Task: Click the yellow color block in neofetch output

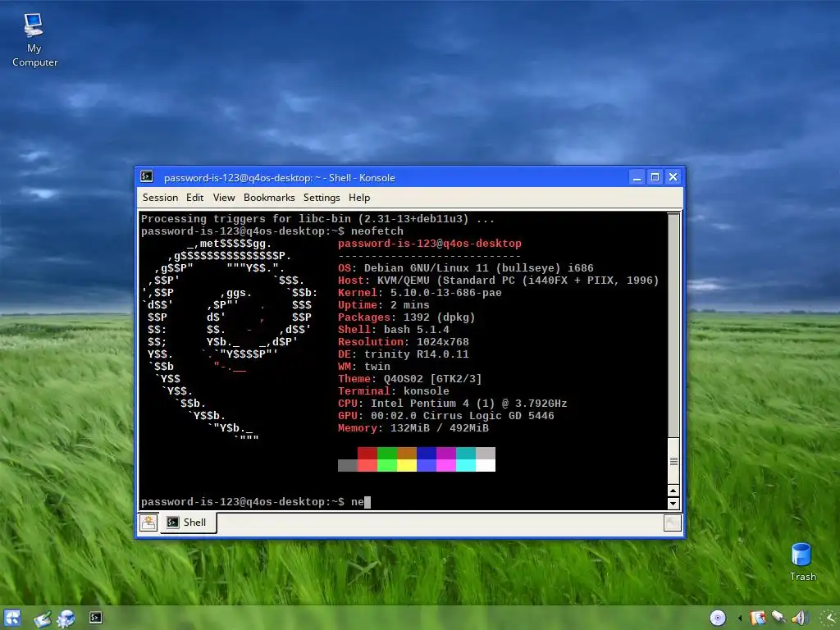Action: coord(407,466)
